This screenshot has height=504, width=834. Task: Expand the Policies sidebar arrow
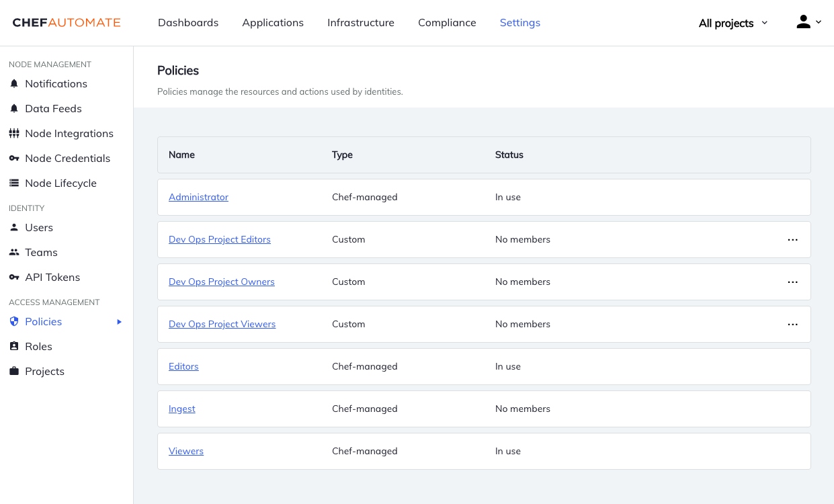[119, 322]
